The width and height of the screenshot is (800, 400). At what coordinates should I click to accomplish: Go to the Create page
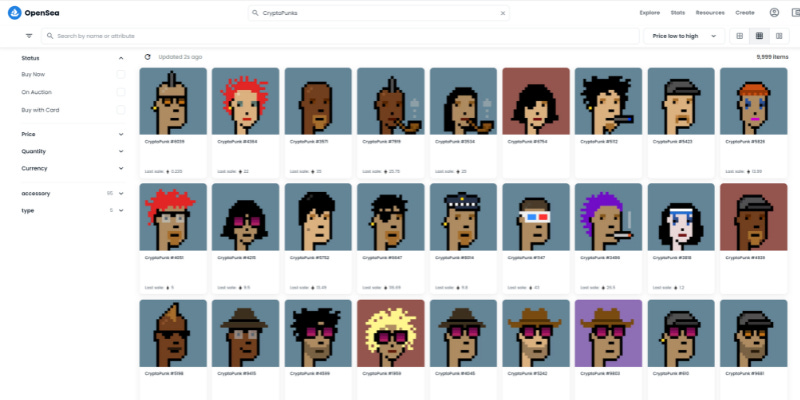[744, 13]
